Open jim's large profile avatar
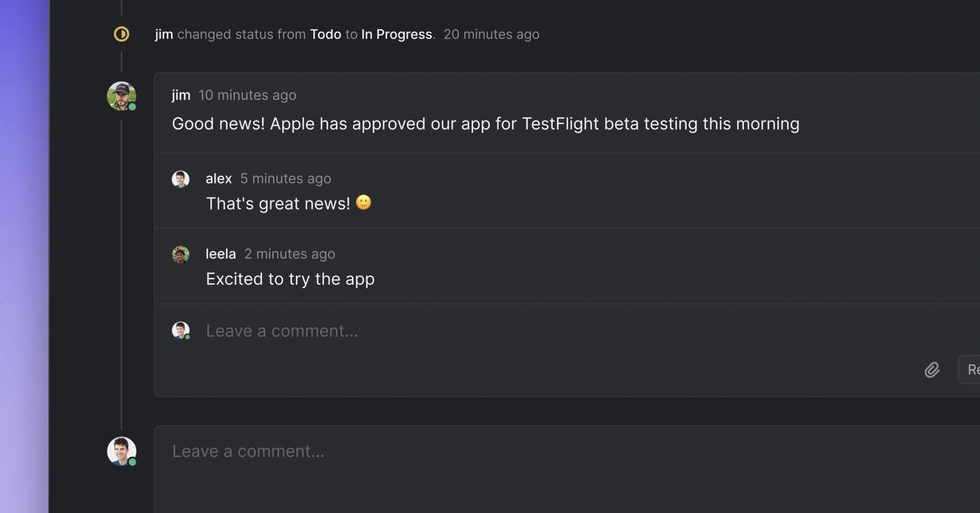The image size is (980, 513). (x=121, y=96)
